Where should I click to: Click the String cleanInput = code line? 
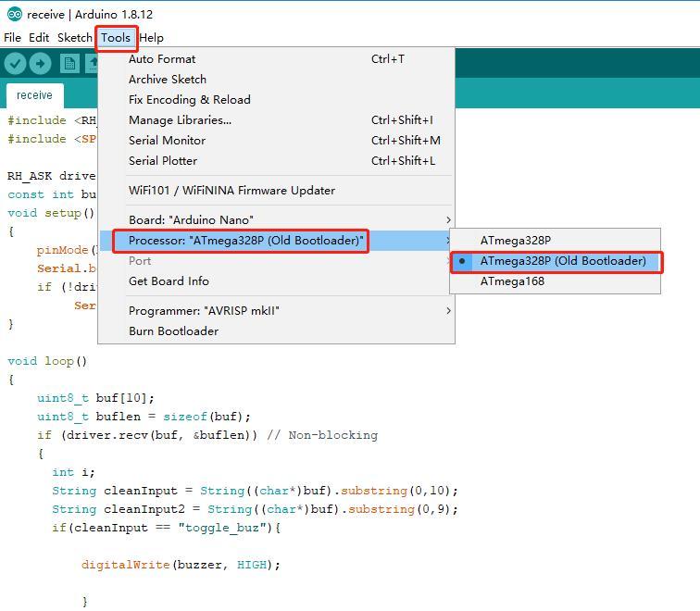(x=255, y=491)
